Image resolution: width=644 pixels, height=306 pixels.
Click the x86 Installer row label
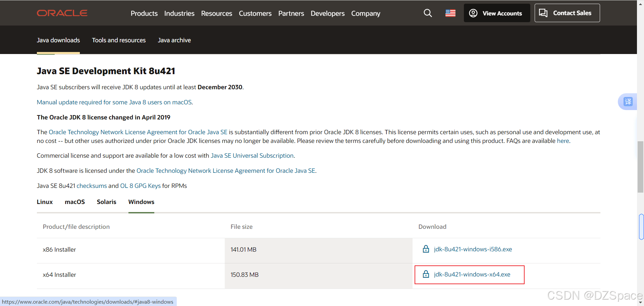59,250
